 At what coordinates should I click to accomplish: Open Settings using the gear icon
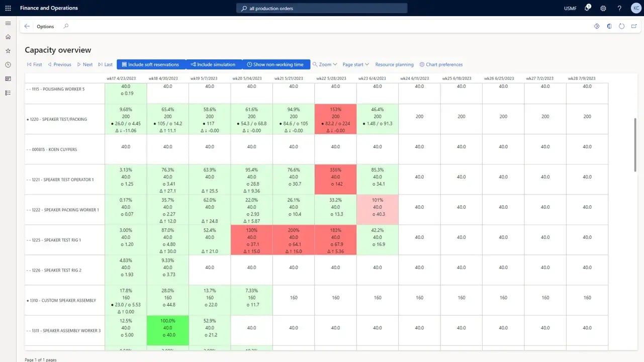coord(603,8)
